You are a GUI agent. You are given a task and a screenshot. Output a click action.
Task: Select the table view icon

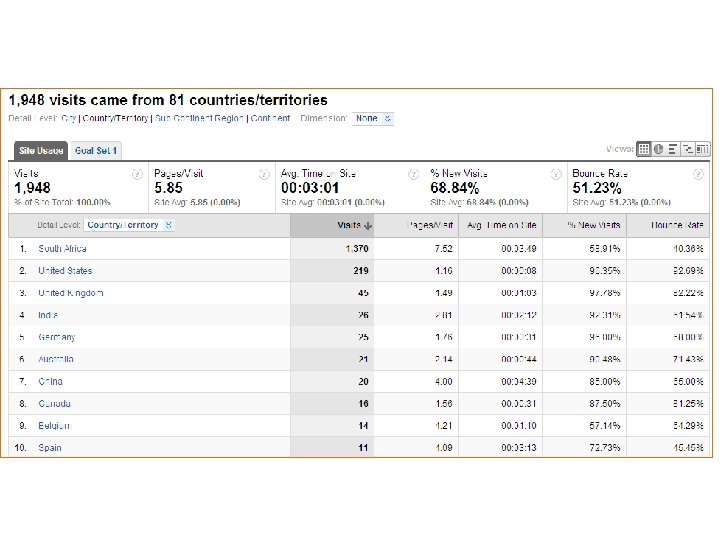coord(644,149)
